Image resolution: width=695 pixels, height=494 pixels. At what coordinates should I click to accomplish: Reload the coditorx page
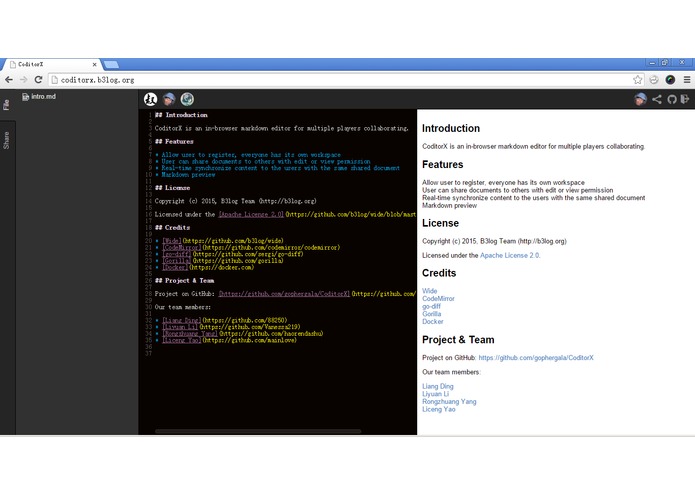coord(39,80)
